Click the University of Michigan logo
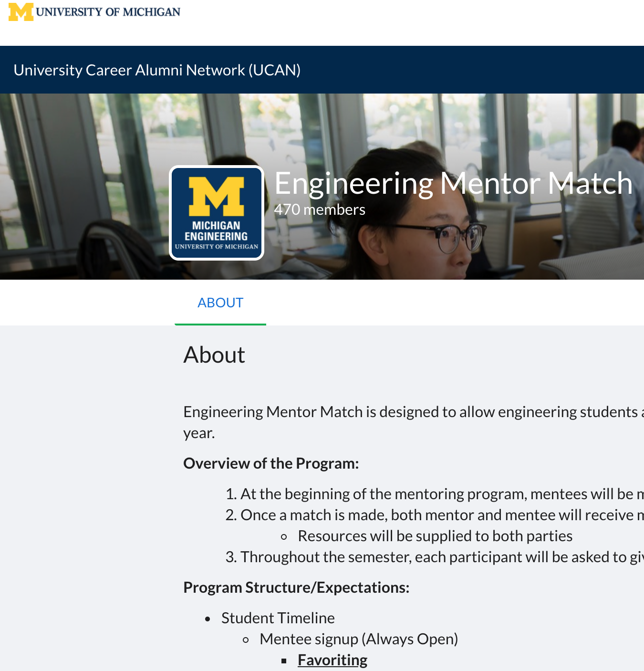Image resolution: width=644 pixels, height=671 pixels. [94, 12]
